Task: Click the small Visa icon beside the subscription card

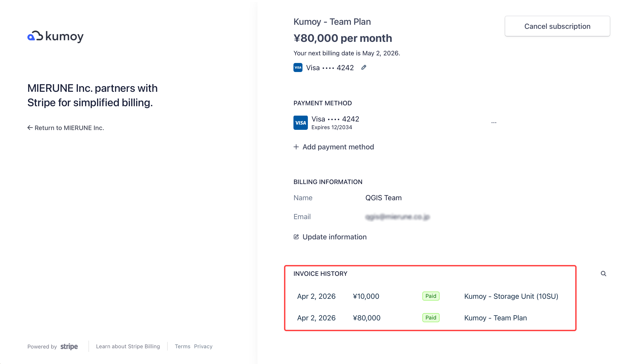Action: click(x=298, y=67)
